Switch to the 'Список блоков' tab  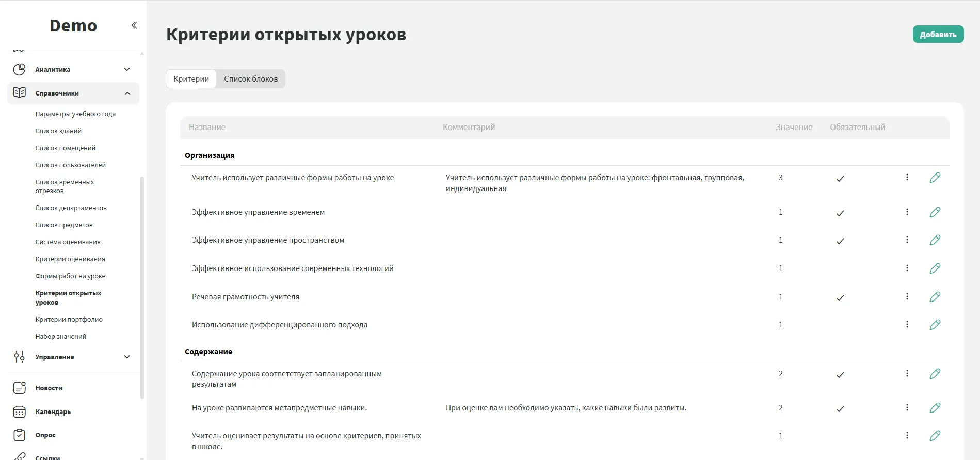251,79
